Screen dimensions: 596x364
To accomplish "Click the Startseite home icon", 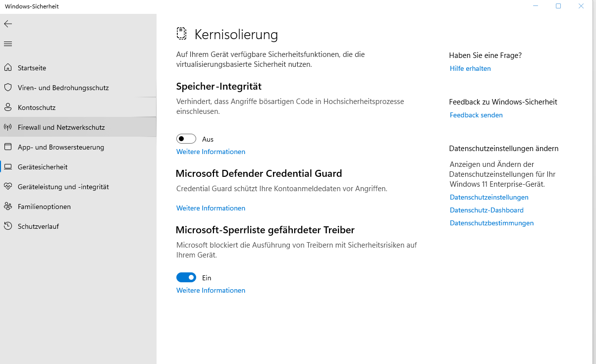I will tap(8, 68).
